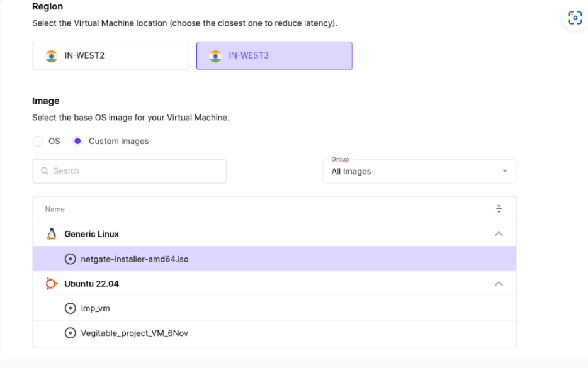Click the collapse-all icon in Name header
Image resolution: width=588 pixels, height=368 pixels.
point(499,209)
